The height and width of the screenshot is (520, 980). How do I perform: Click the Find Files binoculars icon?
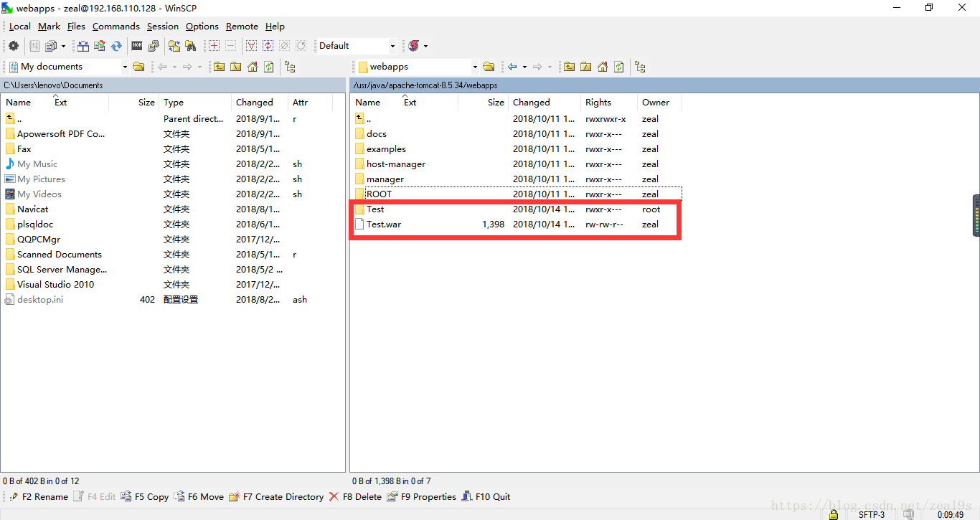pos(191,46)
